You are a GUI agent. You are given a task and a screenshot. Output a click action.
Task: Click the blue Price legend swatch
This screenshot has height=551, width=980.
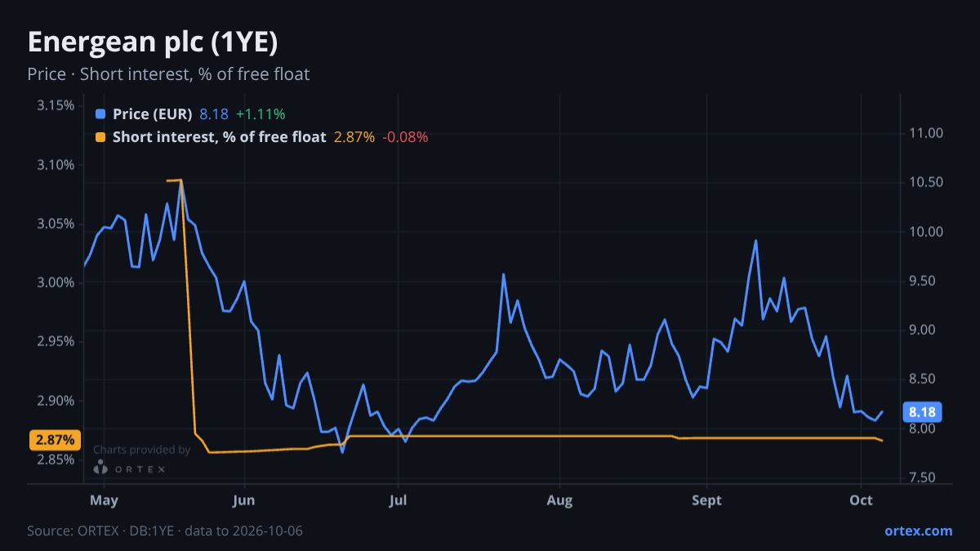point(100,114)
